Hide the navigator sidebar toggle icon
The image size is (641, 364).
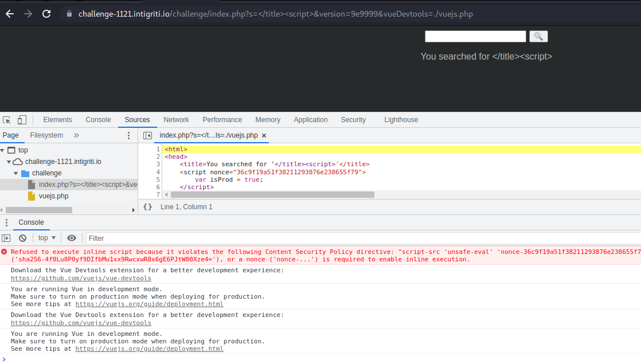click(x=147, y=135)
